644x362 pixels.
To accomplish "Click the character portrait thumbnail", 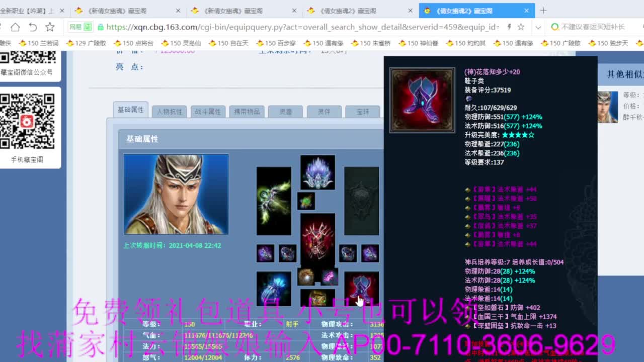I will (176, 195).
